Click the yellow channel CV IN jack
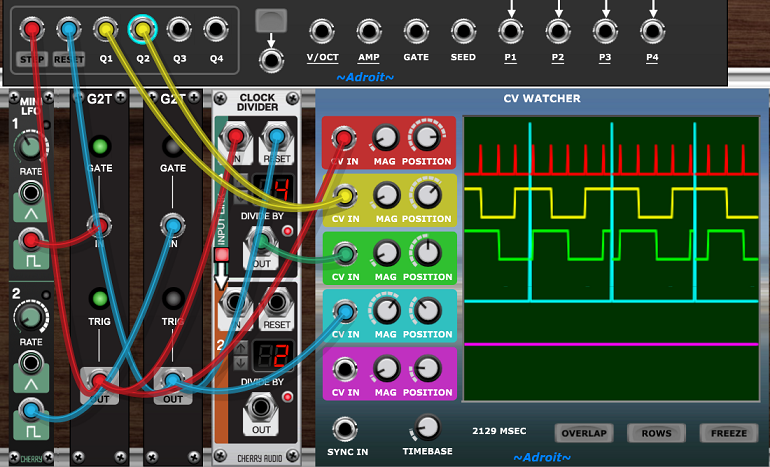770x467 pixels. (345, 195)
